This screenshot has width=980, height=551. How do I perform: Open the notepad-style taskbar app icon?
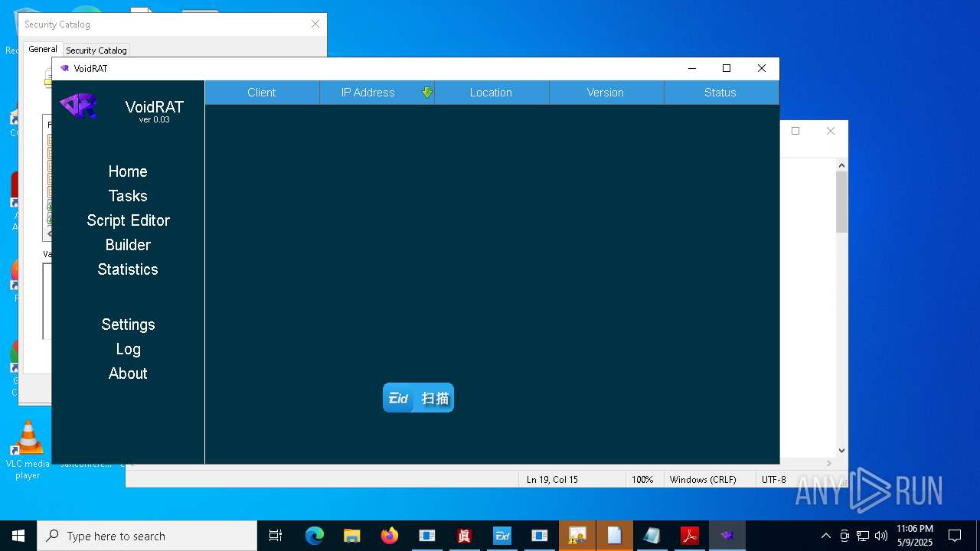652,536
